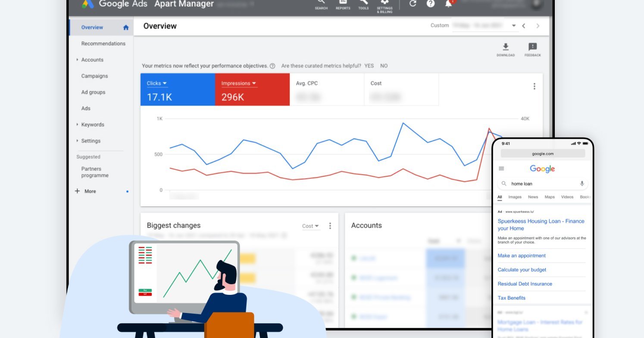This screenshot has height=338, width=644.
Task: Answer NO to curated metrics question
Action: pos(384,66)
